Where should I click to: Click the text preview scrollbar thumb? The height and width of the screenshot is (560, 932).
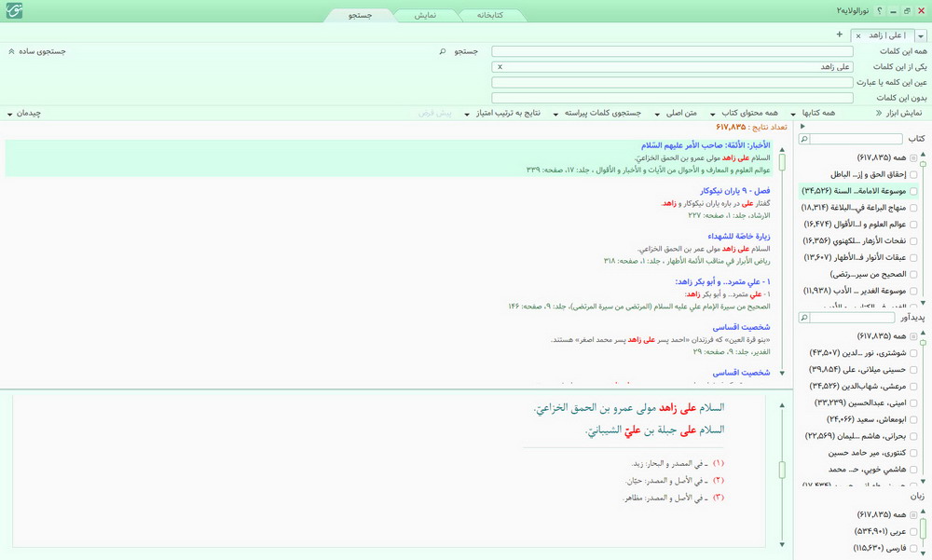(782, 470)
